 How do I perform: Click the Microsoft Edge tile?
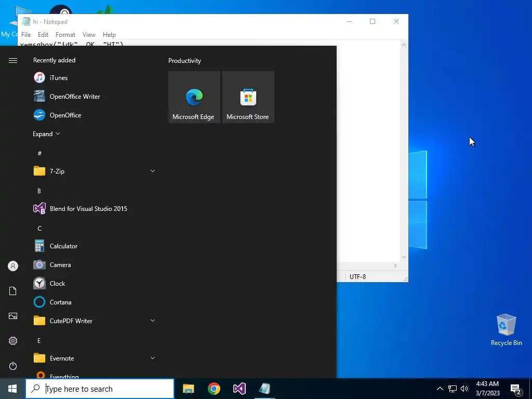194,97
